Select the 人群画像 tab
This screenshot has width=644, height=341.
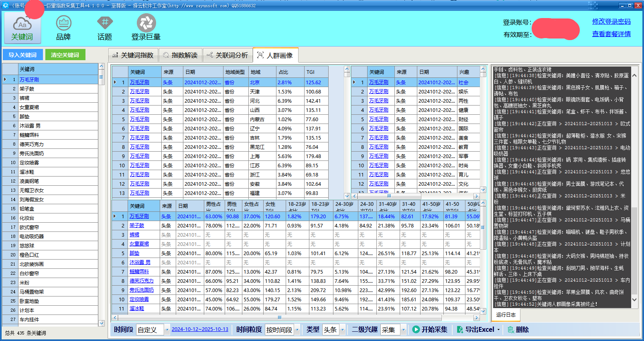point(275,55)
